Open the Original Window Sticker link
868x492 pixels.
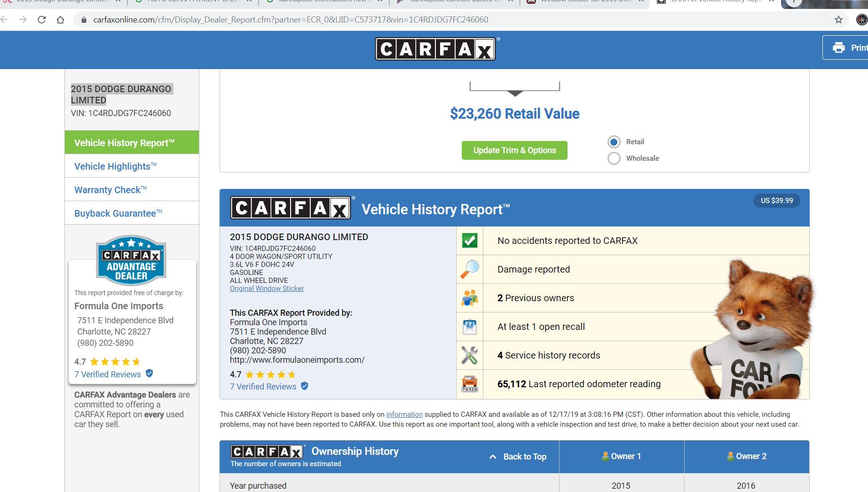tap(267, 289)
